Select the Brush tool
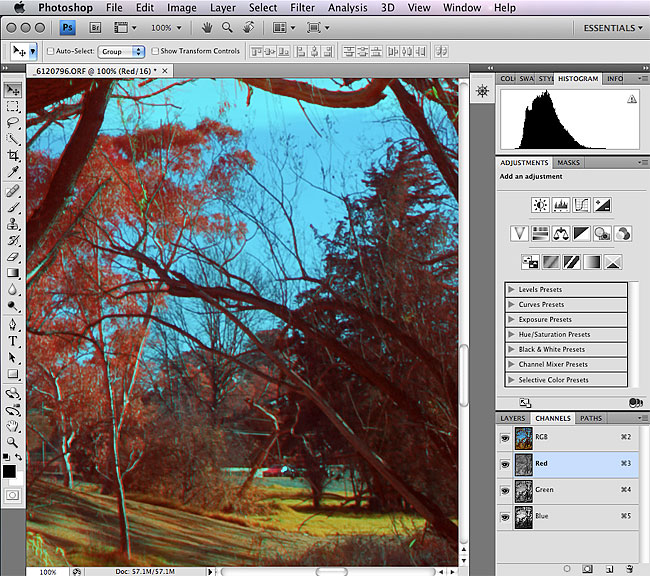Image resolution: width=650 pixels, height=576 pixels. pyautogui.click(x=13, y=207)
